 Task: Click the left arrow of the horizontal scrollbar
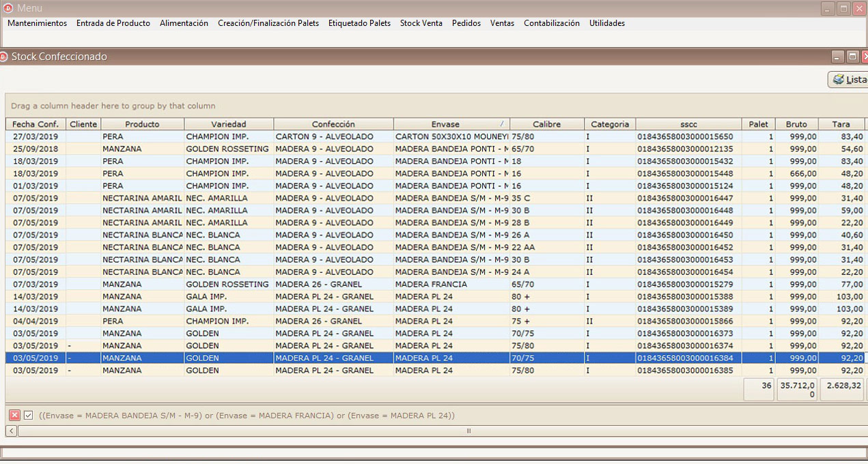pyautogui.click(x=11, y=431)
